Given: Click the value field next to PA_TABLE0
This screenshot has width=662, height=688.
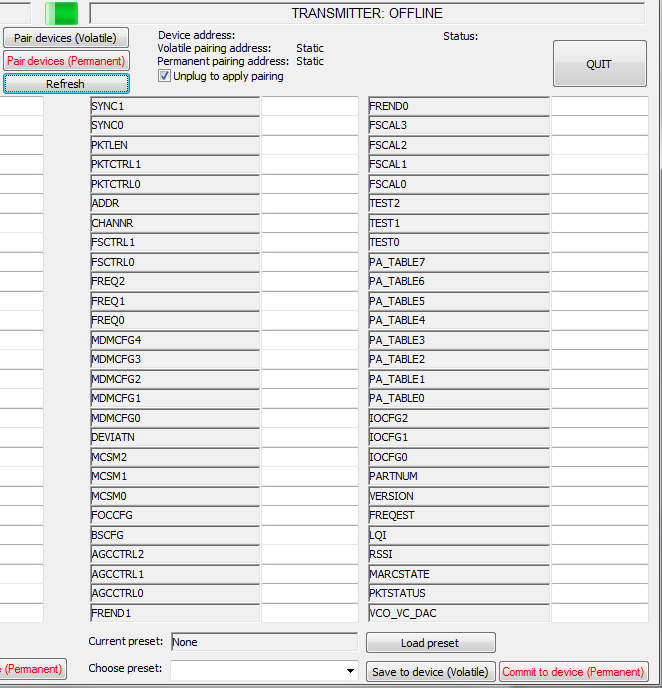Looking at the screenshot, I should point(600,398).
